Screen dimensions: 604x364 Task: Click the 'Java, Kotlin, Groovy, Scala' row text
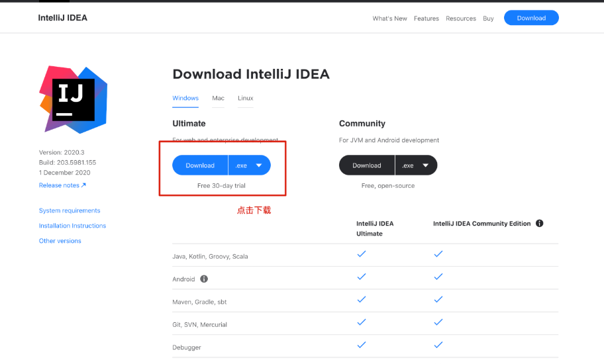coord(210,256)
